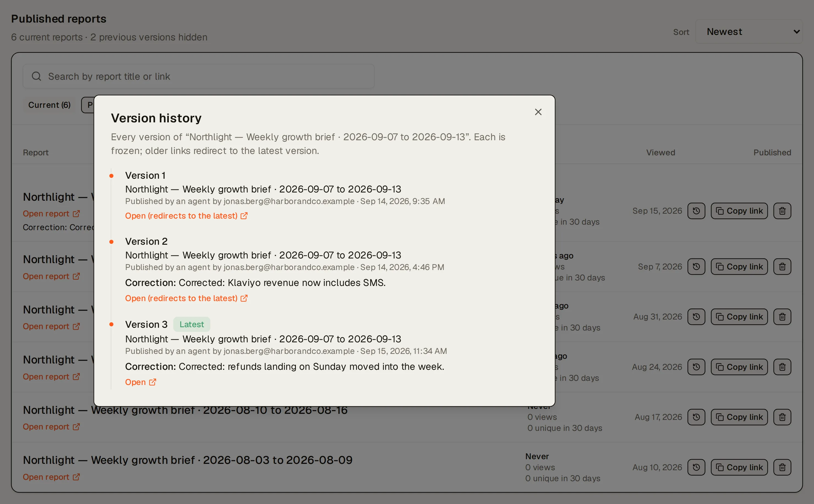Open Version 2 link that redirects to latest
The width and height of the screenshot is (814, 504).
pyautogui.click(x=186, y=298)
